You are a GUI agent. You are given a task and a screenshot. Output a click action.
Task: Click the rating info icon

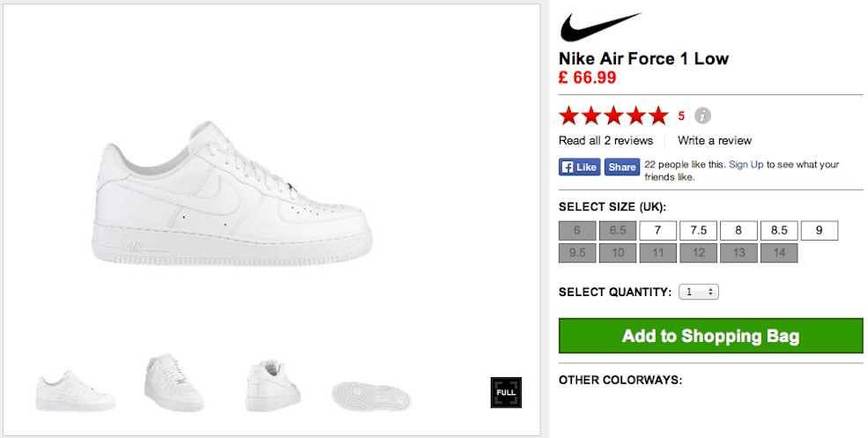point(702,115)
